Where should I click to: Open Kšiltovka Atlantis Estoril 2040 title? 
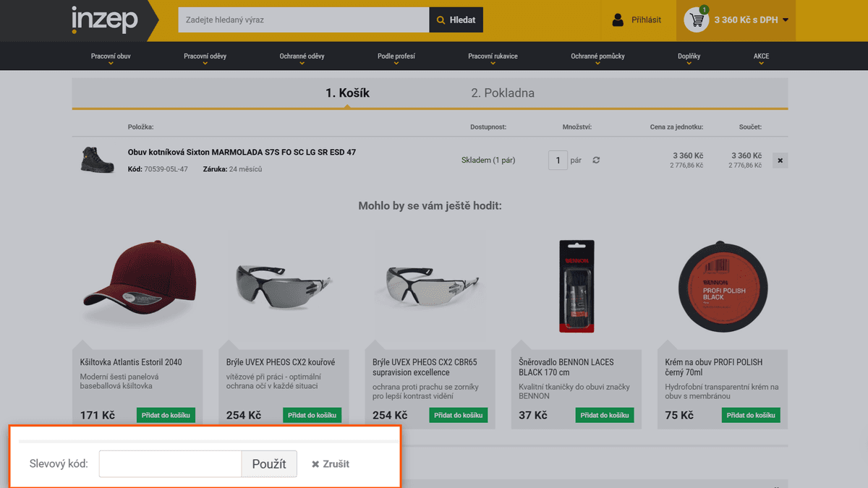(x=131, y=362)
